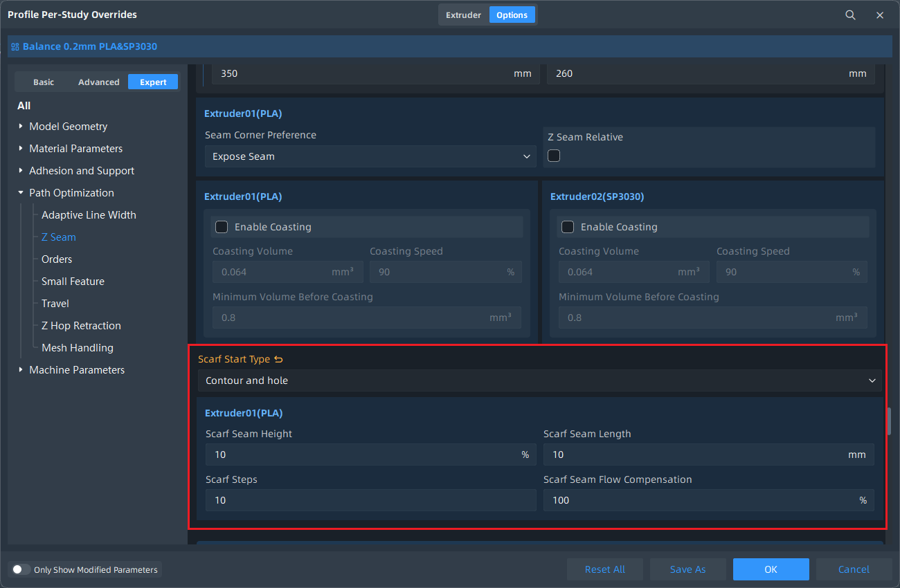Screen dimensions: 900x588
Task: Open Z Hop Retraction settings
Action: pyautogui.click(x=81, y=326)
